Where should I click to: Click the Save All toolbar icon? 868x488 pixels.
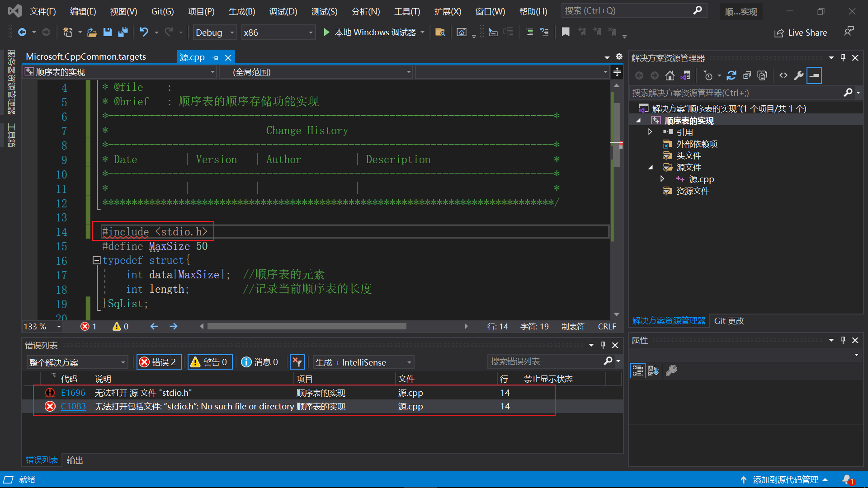click(x=123, y=32)
